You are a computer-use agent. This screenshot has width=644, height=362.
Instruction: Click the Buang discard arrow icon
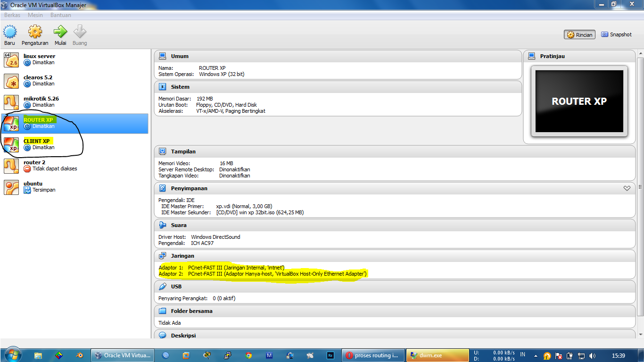[80, 32]
